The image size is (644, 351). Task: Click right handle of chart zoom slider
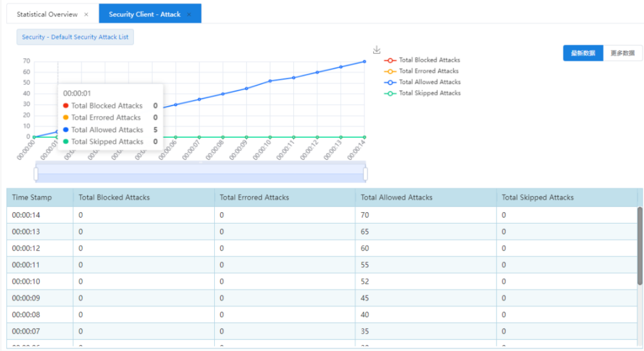point(365,174)
